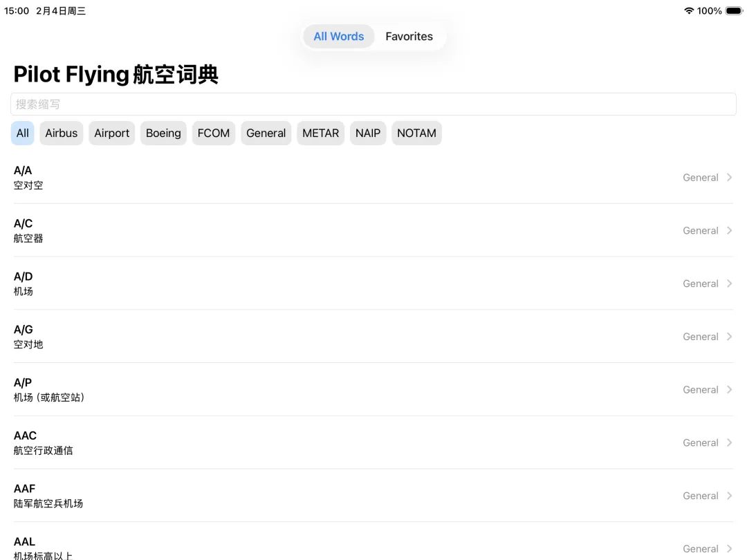Open the AAC 航空行政通信 entry
Image resolution: width=747 pixels, height=560 pixels.
tap(373, 443)
